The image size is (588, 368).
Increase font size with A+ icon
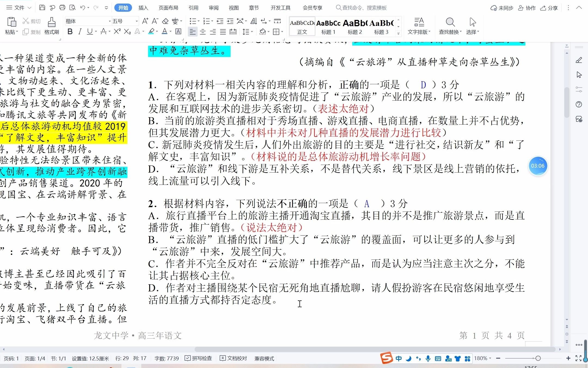[x=145, y=21]
